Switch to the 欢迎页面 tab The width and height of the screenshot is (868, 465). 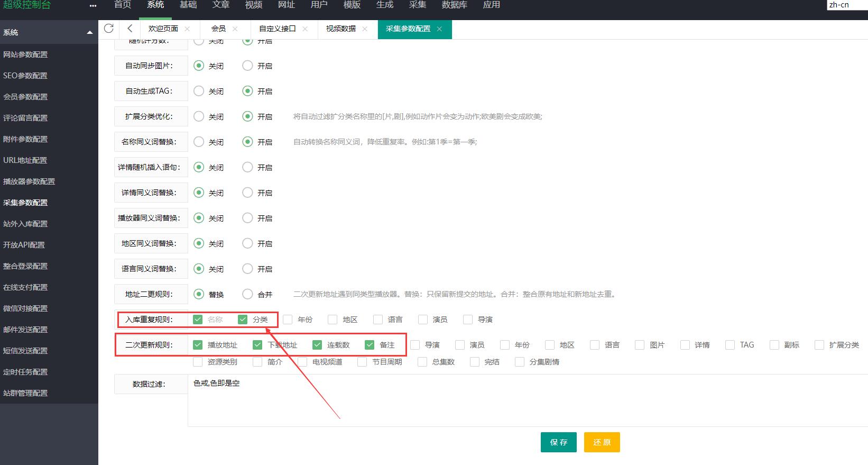(x=163, y=29)
